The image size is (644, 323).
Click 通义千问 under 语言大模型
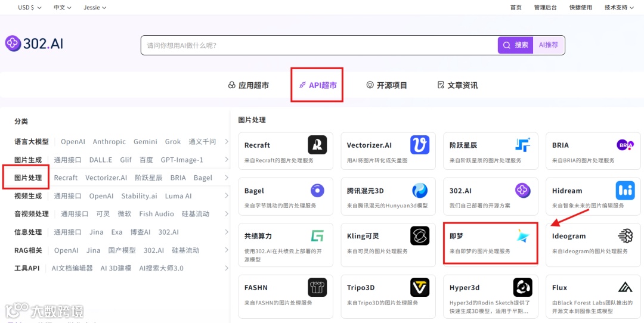point(202,142)
